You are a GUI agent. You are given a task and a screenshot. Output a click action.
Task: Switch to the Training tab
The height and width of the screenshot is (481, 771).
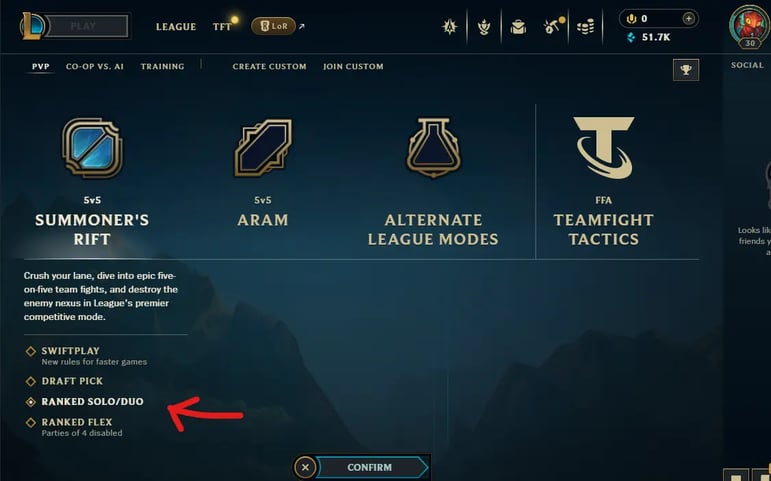pos(162,66)
